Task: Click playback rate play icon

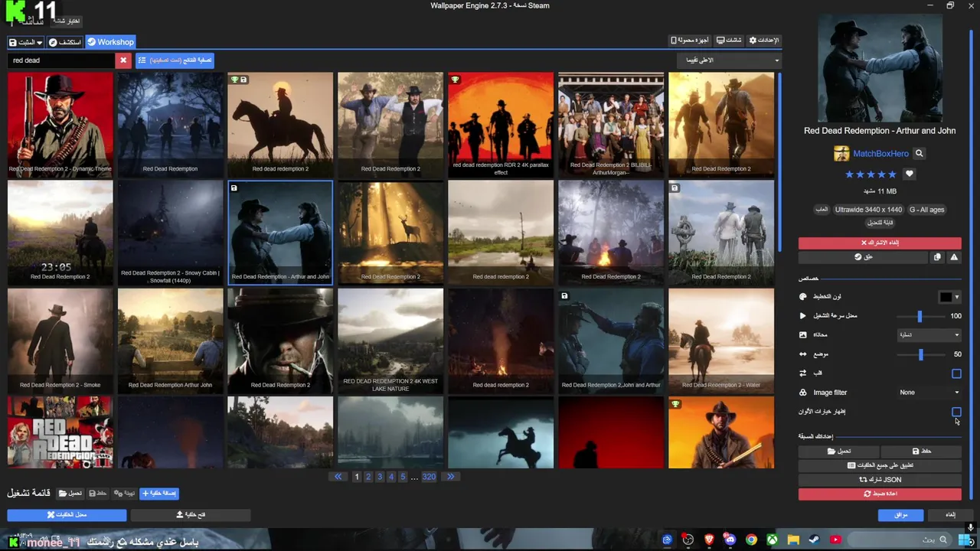Action: [803, 316]
